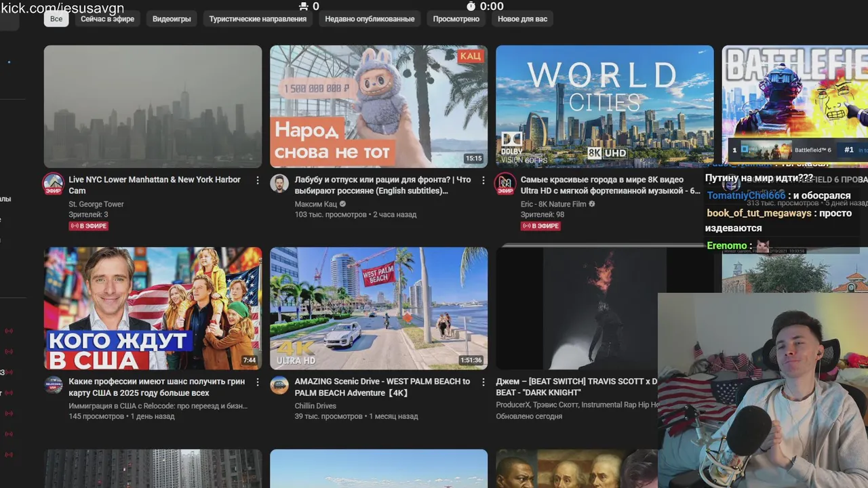The image size is (868, 488).
Task: Open the 'Видеоигры' filter chip
Action: coord(172,19)
